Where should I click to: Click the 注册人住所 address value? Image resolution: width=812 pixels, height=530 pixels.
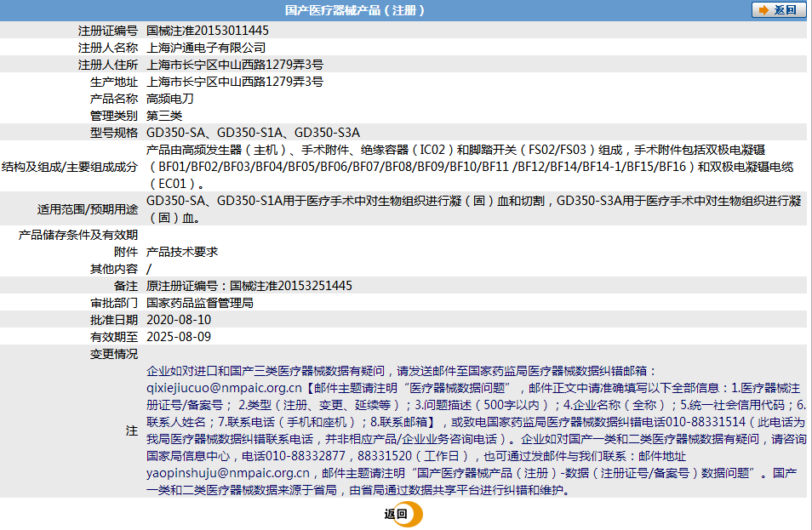coord(235,65)
